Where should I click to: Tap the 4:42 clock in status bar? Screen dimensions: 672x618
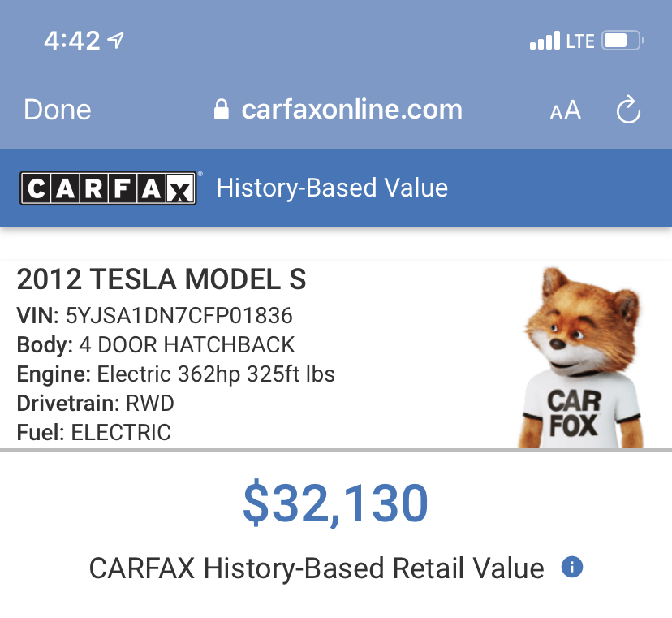click(71, 41)
